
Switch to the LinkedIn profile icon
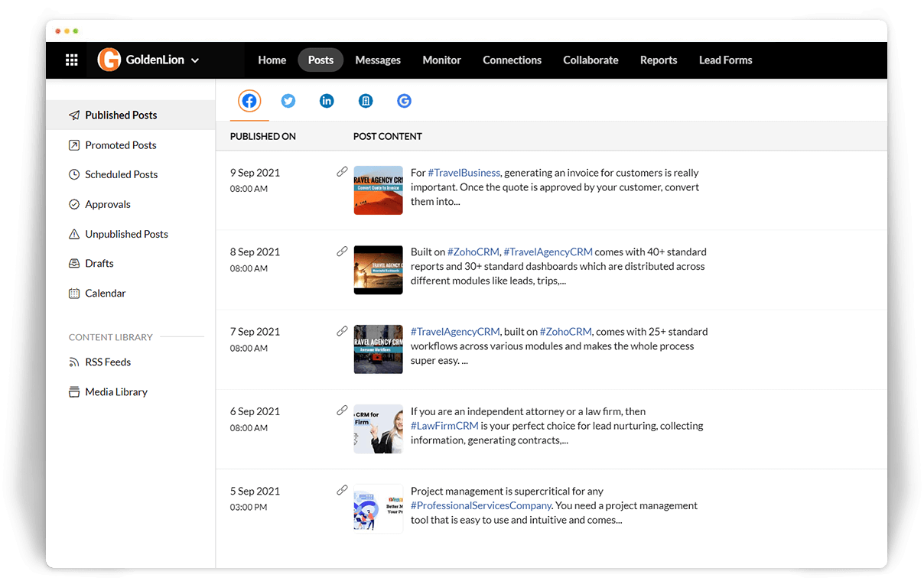click(327, 101)
